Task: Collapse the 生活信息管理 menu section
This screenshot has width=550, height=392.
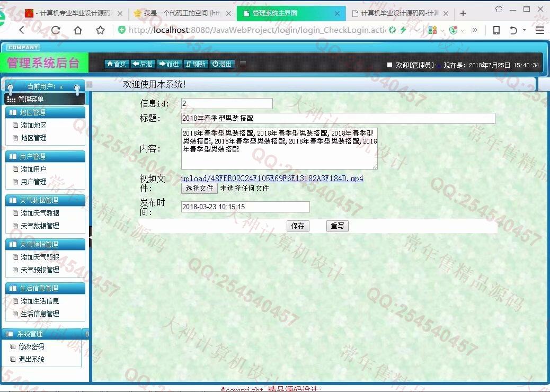Action: pyautogui.click(x=45, y=288)
